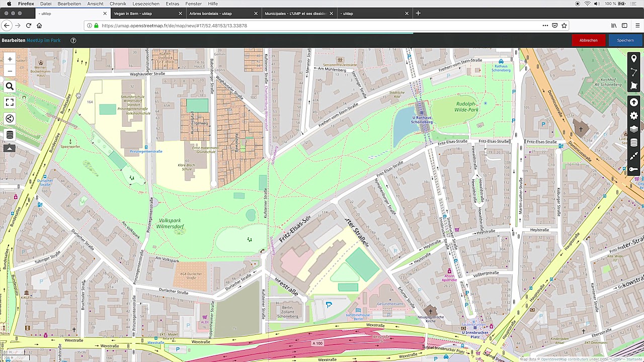Bookmark this page with star
644x362 pixels.
[564, 26]
